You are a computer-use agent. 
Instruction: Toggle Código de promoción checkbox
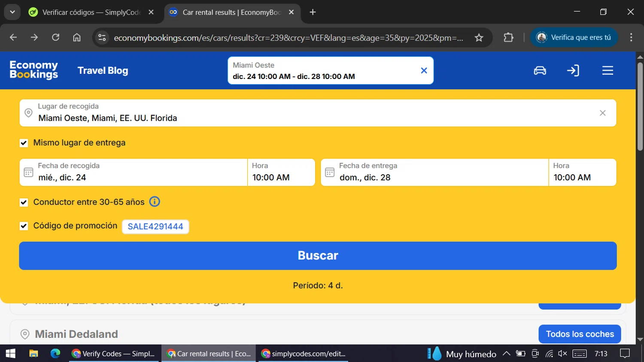click(24, 226)
